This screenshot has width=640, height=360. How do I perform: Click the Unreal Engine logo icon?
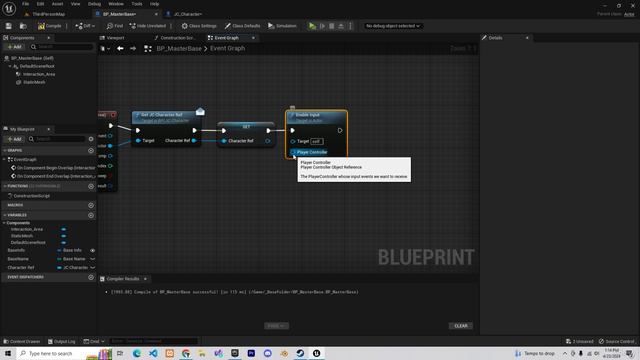tap(9, 8)
